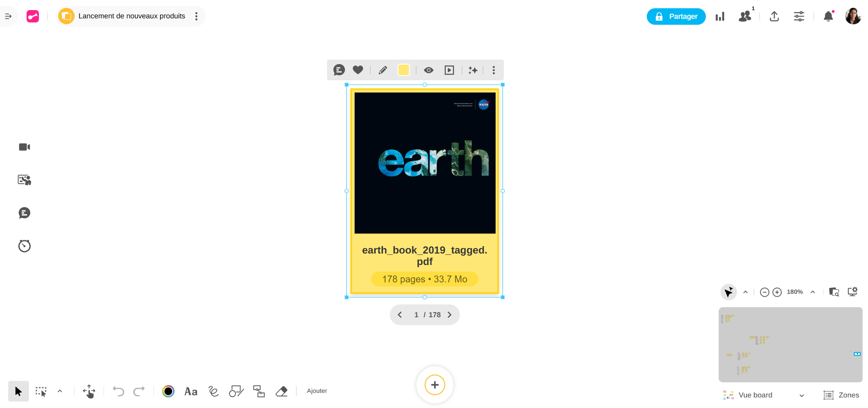Toggle card visibility with eye icon
868x408 pixels.
pyautogui.click(x=428, y=70)
